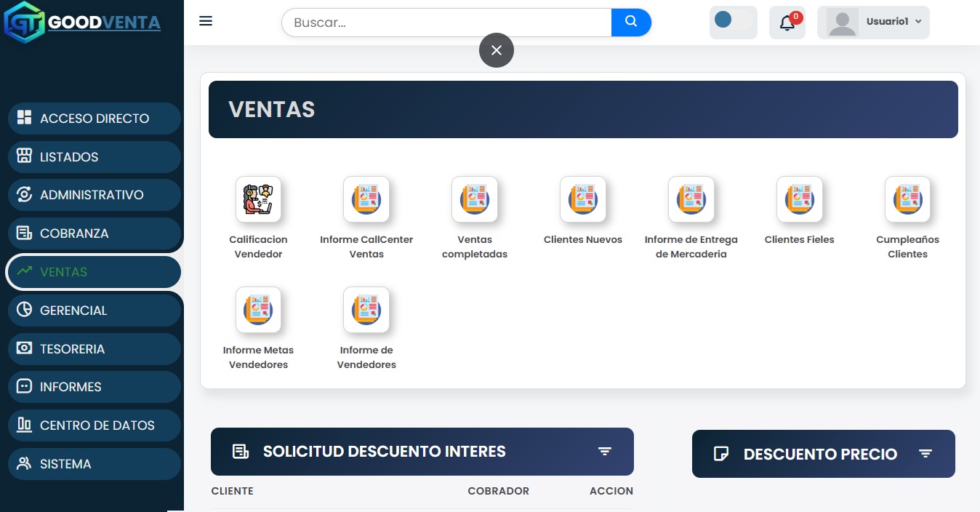Screen dimensions: 980x512
Task: Open the Gerencial menu
Action: [95, 311]
